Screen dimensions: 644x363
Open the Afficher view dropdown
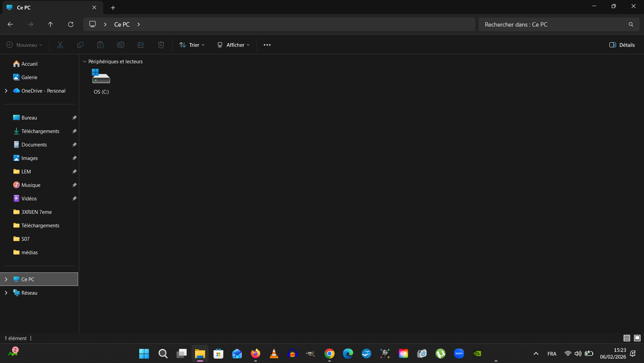click(233, 45)
